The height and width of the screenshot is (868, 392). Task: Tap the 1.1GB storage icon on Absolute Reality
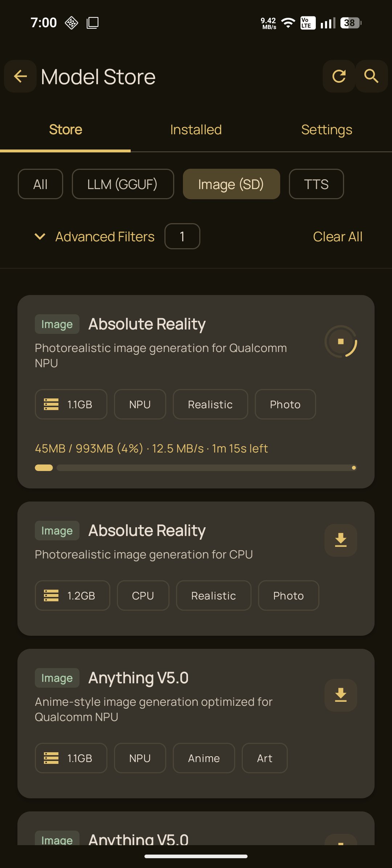tap(51, 404)
